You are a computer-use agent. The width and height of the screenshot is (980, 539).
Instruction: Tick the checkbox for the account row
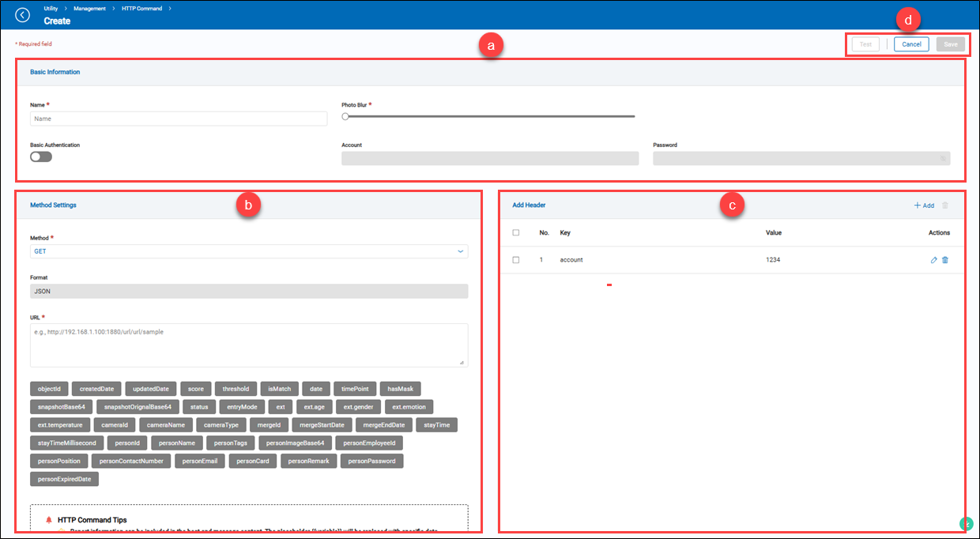(516, 260)
